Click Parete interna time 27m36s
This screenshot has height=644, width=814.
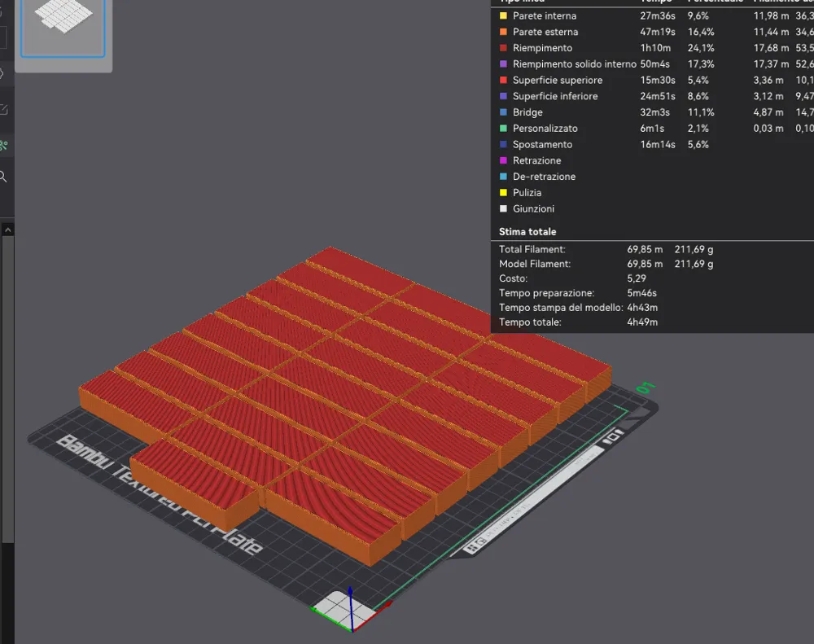(x=657, y=15)
